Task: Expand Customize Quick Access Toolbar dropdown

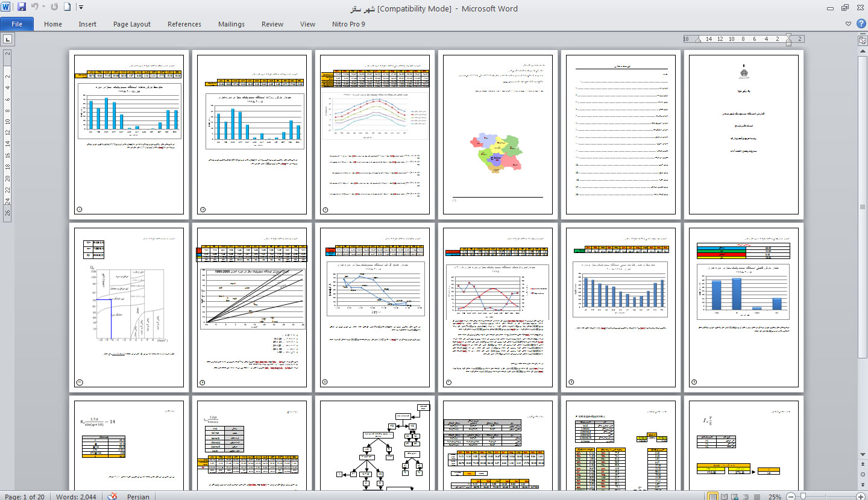Action: pos(81,8)
